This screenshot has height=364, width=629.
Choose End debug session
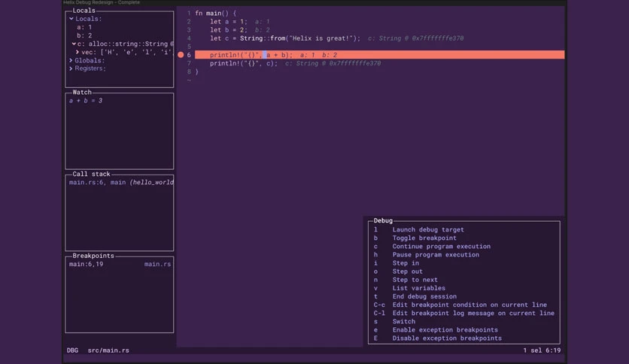tap(424, 296)
